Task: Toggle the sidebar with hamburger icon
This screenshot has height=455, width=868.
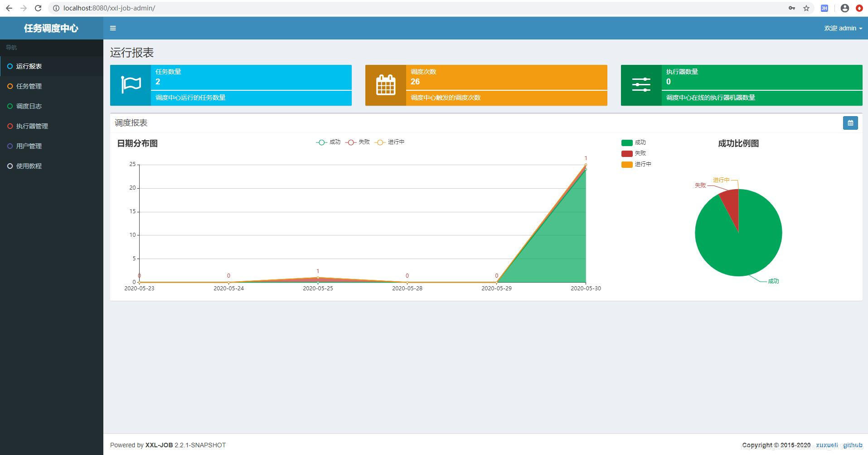Action: [x=113, y=28]
